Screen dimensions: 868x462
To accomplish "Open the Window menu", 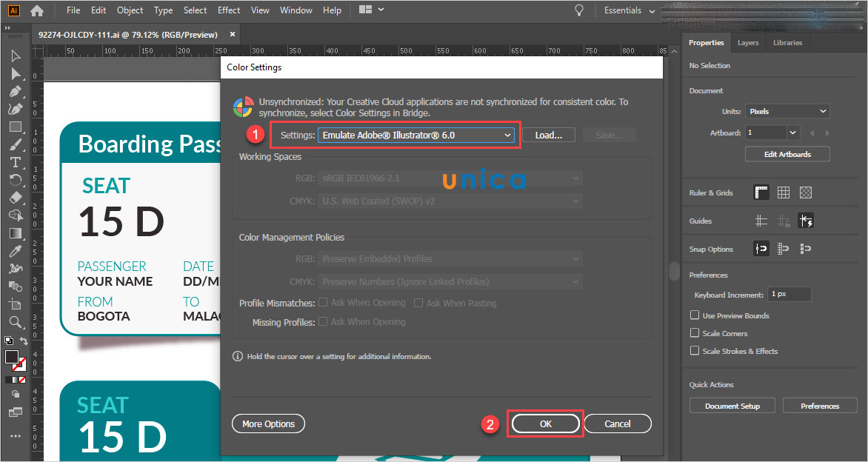I will [296, 10].
